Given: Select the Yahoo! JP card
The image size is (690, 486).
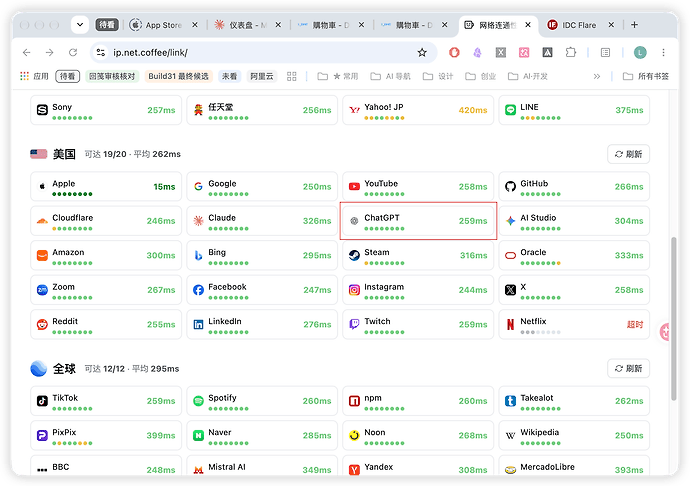Looking at the screenshot, I should click(418, 110).
